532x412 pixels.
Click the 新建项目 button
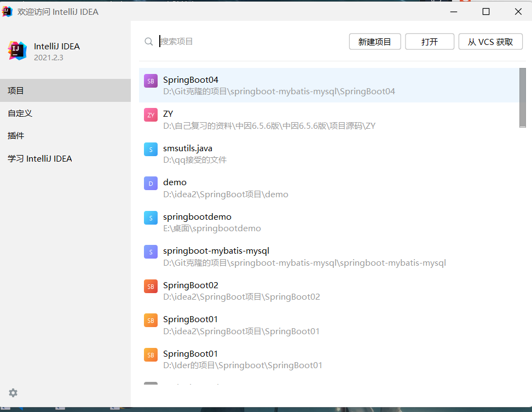click(x=375, y=42)
